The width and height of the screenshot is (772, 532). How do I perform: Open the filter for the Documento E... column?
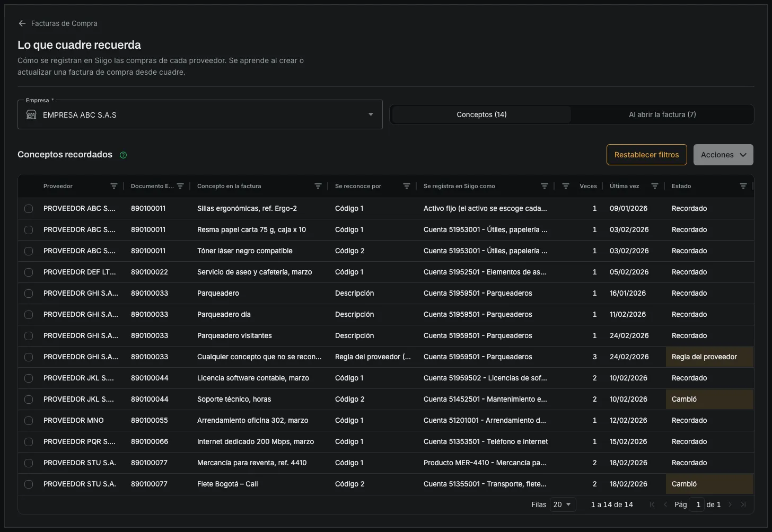tap(180, 186)
